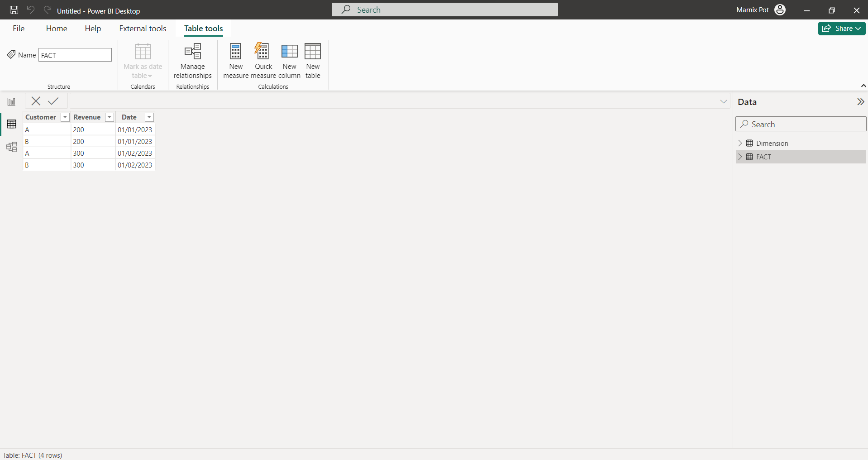Image resolution: width=868 pixels, height=460 pixels.
Task: Open the Revenue column filter dropdown
Action: point(110,117)
